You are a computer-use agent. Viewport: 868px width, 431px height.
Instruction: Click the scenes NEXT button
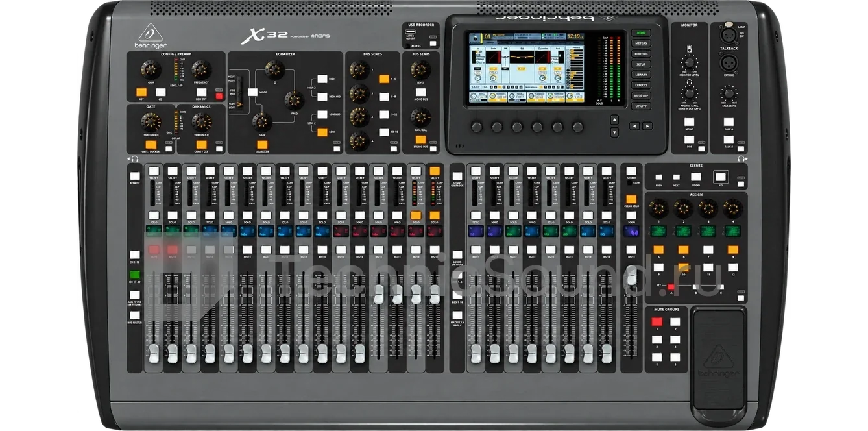pyautogui.click(x=677, y=177)
